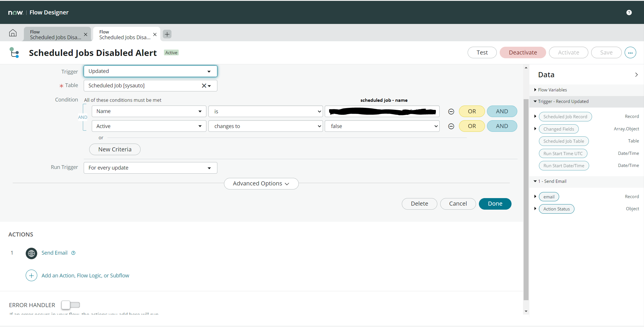644x327 pixels.
Task: Select OR for the Active condition
Action: (x=472, y=126)
